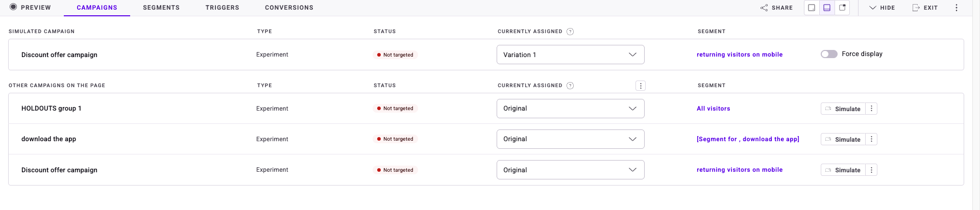Exit the preview mode
The width and height of the screenshot is (980, 210).
(925, 8)
